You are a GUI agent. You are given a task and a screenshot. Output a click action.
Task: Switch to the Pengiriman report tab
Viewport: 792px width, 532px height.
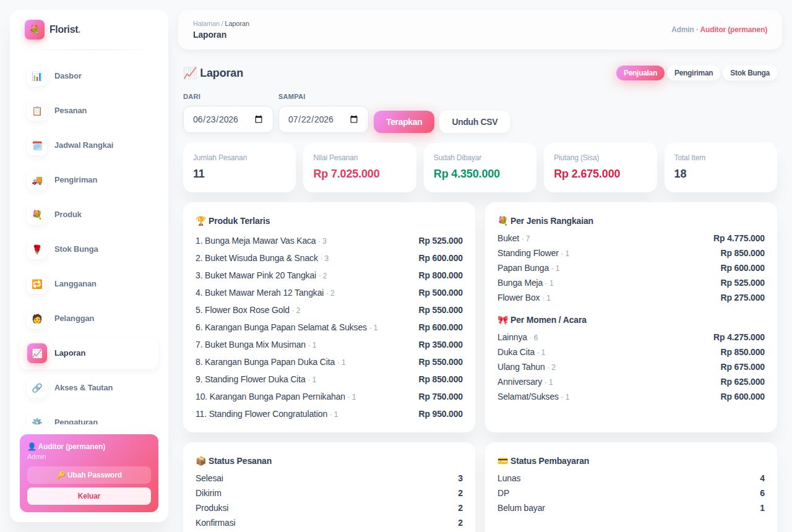694,73
